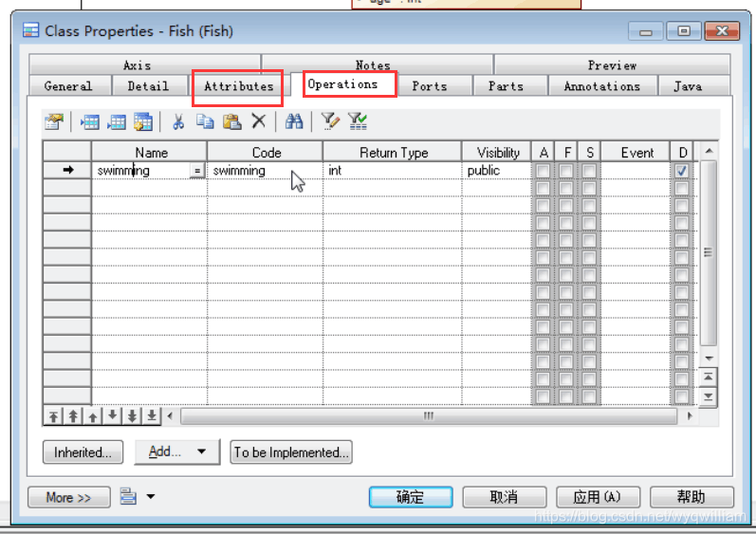Switch to the General tab

pyautogui.click(x=68, y=86)
